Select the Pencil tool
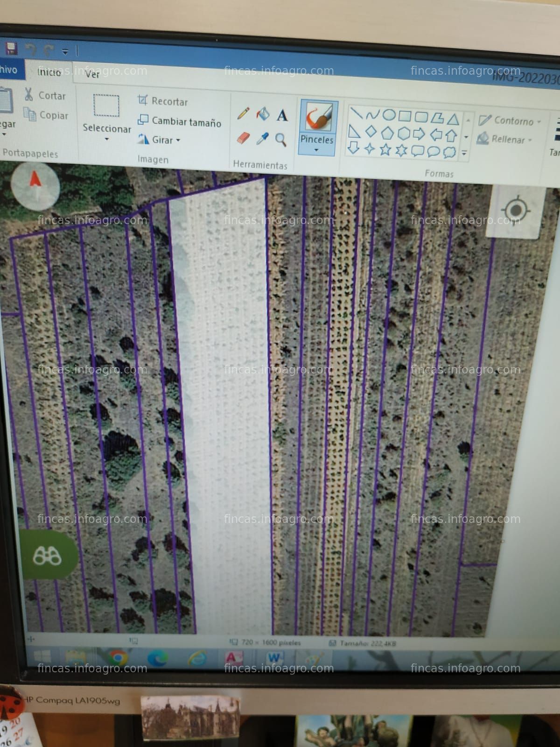The image size is (560, 747). pyautogui.click(x=243, y=113)
